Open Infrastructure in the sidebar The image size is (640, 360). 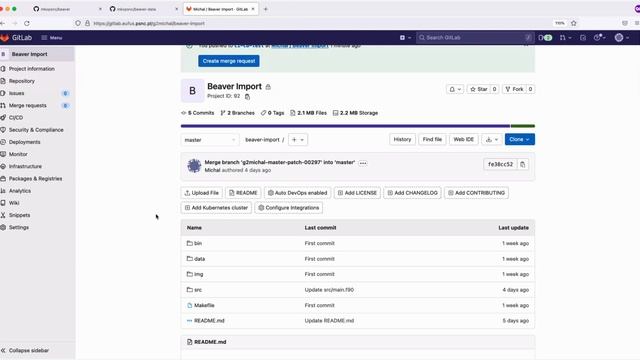25,167
